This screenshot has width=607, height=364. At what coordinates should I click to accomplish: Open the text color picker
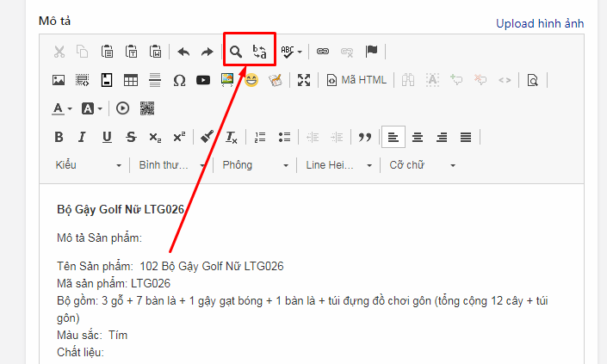pos(63,108)
